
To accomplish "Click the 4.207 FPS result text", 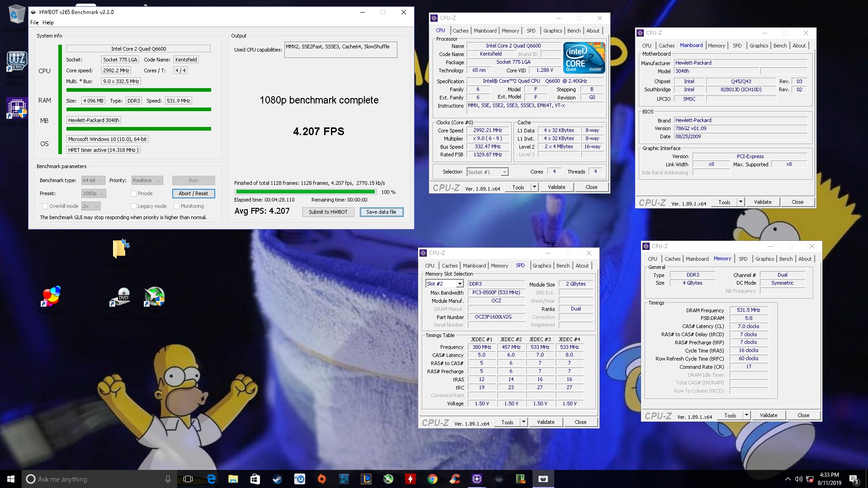I will coord(319,131).
